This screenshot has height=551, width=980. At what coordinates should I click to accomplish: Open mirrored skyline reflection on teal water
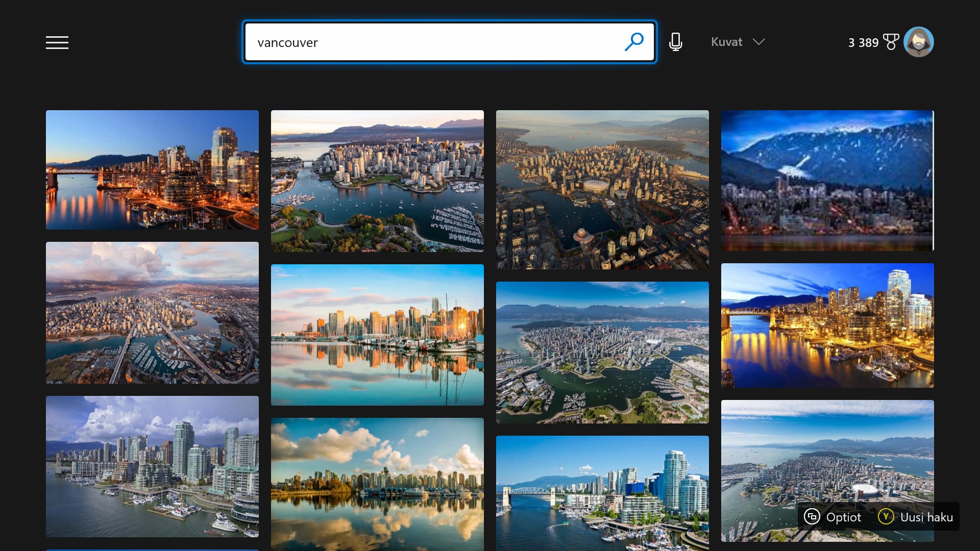pyautogui.click(x=377, y=335)
